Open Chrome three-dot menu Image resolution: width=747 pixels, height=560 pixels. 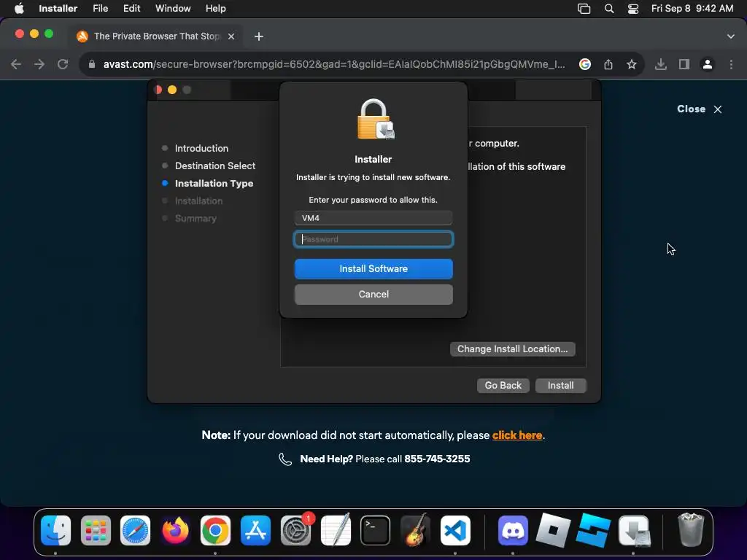tap(731, 64)
